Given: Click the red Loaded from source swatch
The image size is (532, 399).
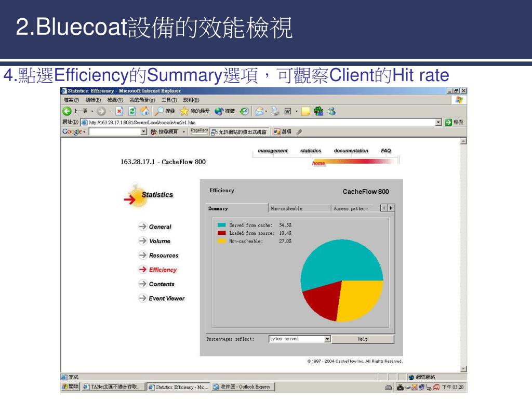Looking at the screenshot, I should point(221,233).
